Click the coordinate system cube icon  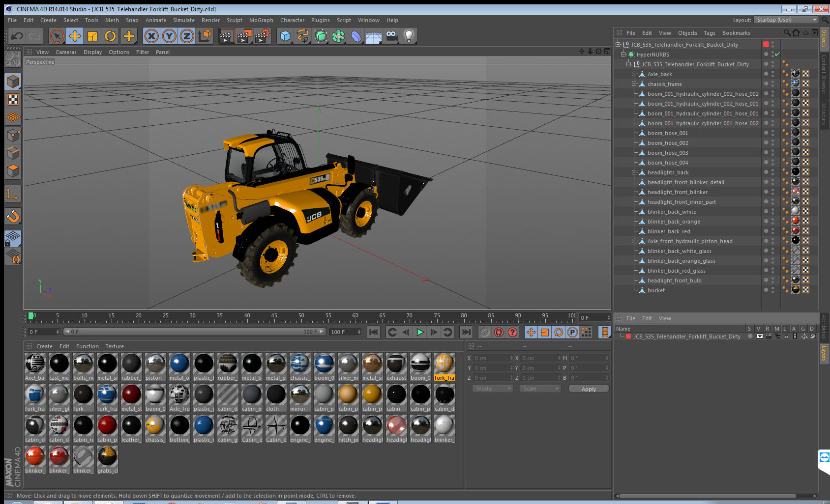click(205, 36)
